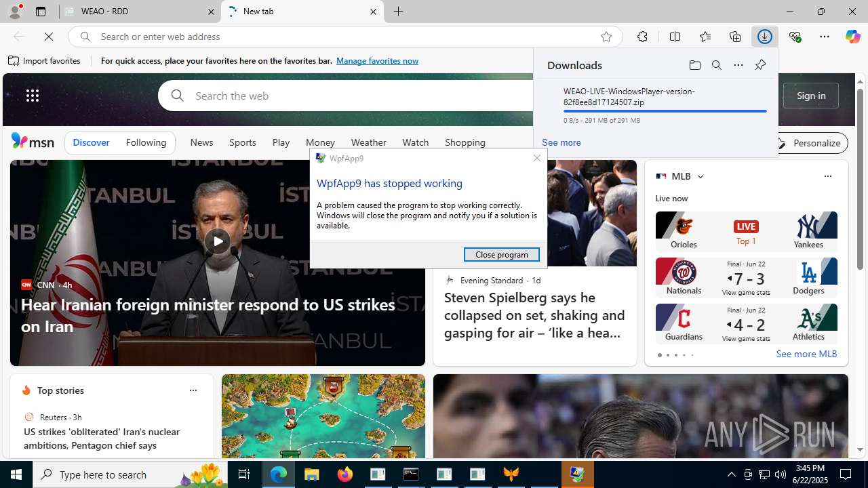Pin the Downloads panel
This screenshot has height=488, width=868.
pyautogui.click(x=760, y=65)
